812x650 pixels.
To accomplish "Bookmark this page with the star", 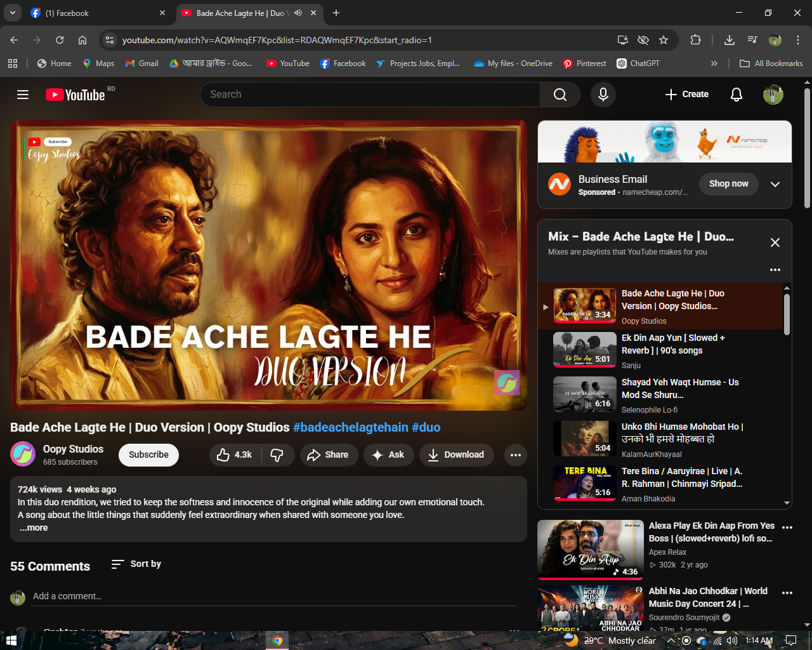I will pyautogui.click(x=664, y=40).
